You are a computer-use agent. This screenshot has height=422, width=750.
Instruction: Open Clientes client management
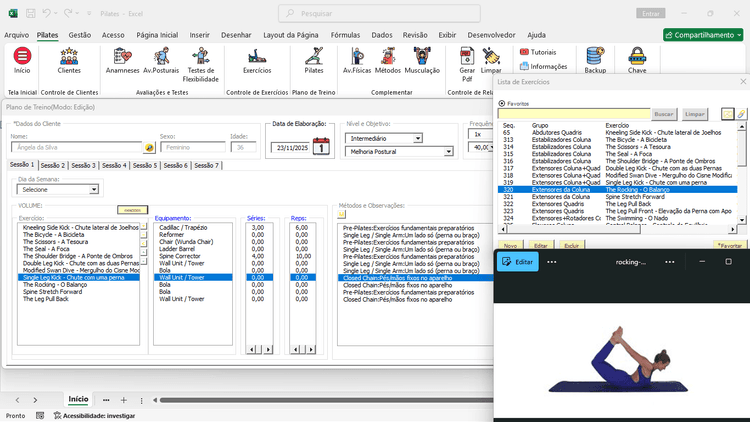pyautogui.click(x=69, y=61)
